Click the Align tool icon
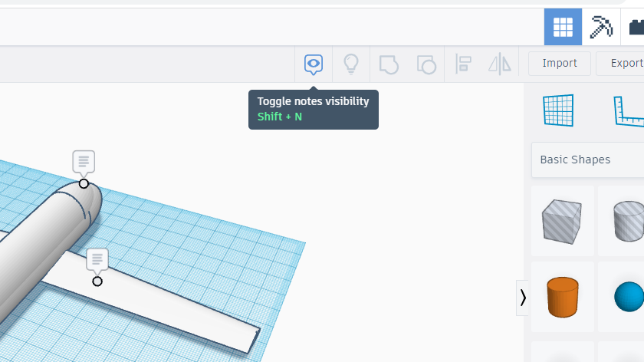The image size is (644, 362). (463, 64)
